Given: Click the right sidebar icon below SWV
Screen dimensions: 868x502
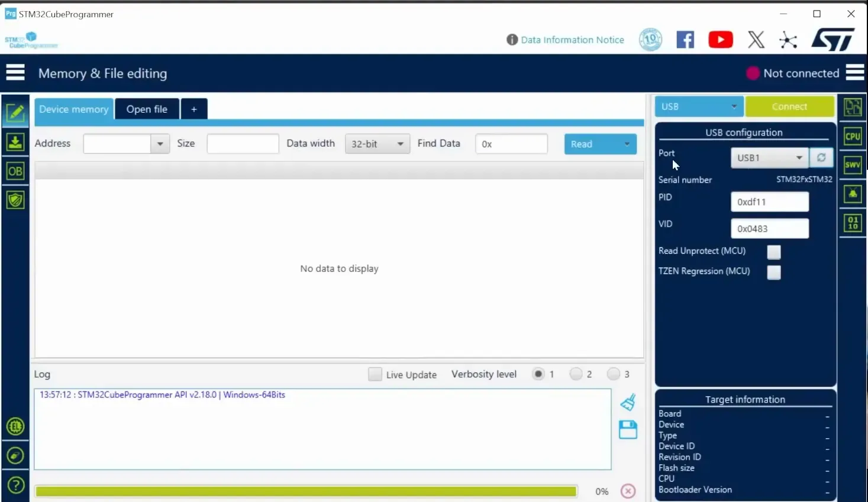Looking at the screenshot, I should [853, 194].
